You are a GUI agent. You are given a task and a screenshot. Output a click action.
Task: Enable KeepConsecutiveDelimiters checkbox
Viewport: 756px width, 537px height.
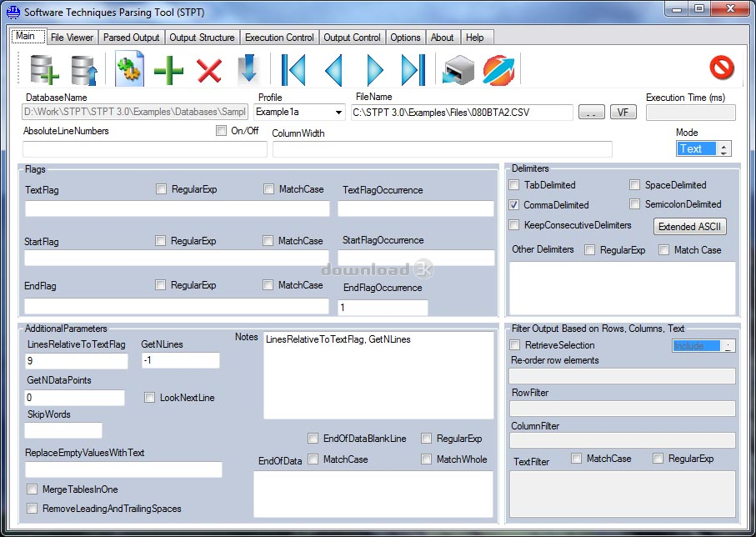click(514, 225)
